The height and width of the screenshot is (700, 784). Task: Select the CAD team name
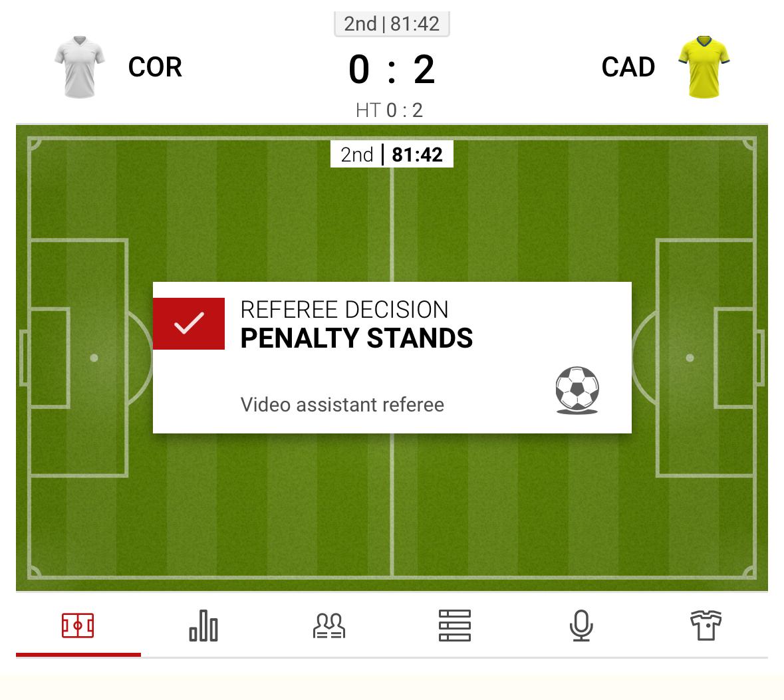pos(628,67)
